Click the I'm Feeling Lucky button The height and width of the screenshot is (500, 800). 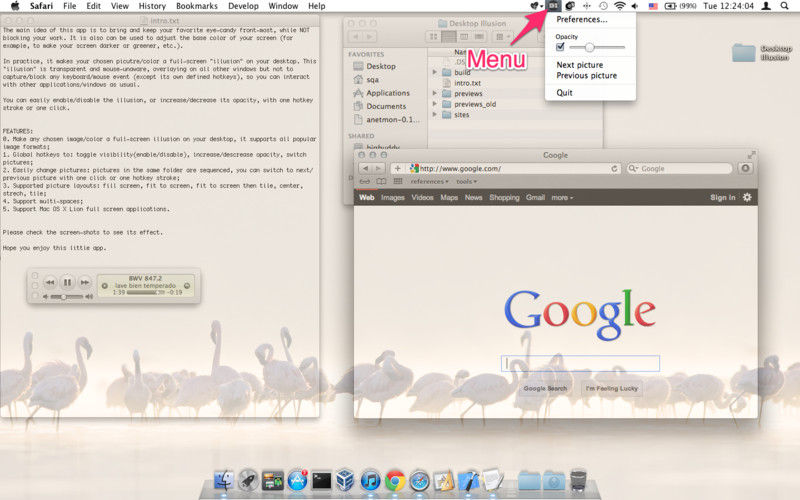pyautogui.click(x=612, y=388)
